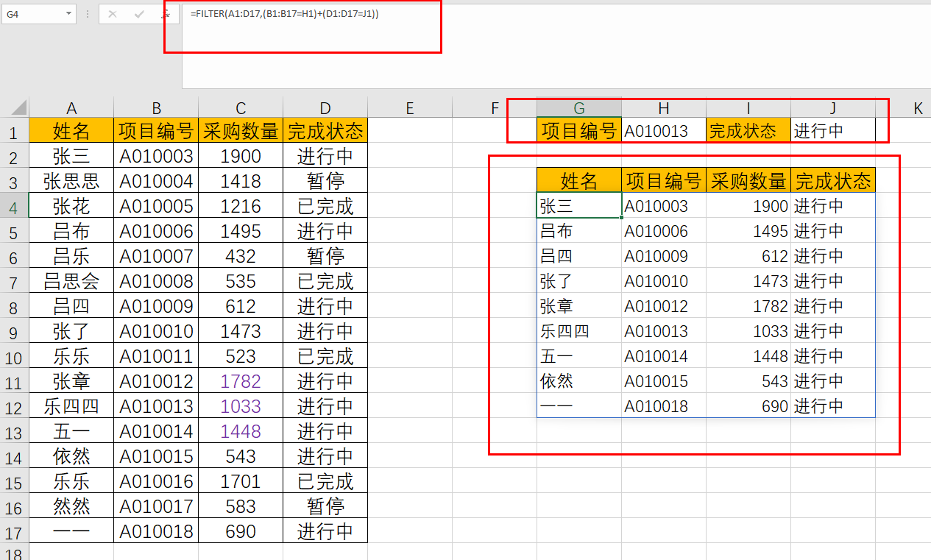Viewport: 931px width, 560px height.
Task: Select cell B2 containing A010003
Action: pyautogui.click(x=156, y=156)
